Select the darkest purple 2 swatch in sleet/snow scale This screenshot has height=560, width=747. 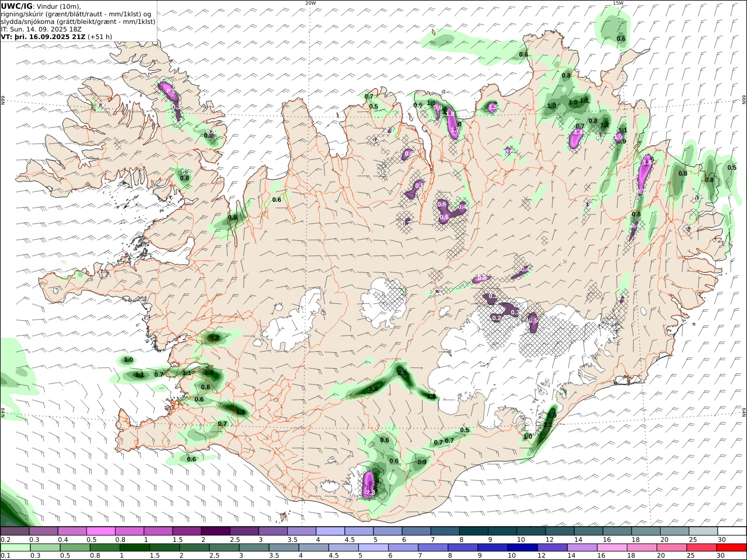click(x=215, y=531)
